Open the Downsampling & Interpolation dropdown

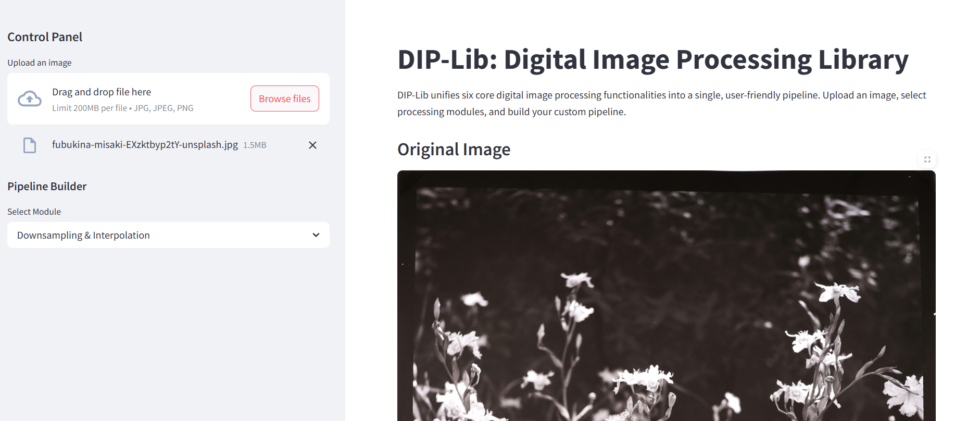click(168, 235)
